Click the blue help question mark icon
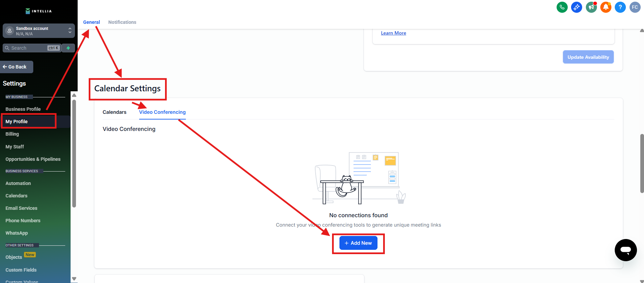644x283 pixels. 620,7
